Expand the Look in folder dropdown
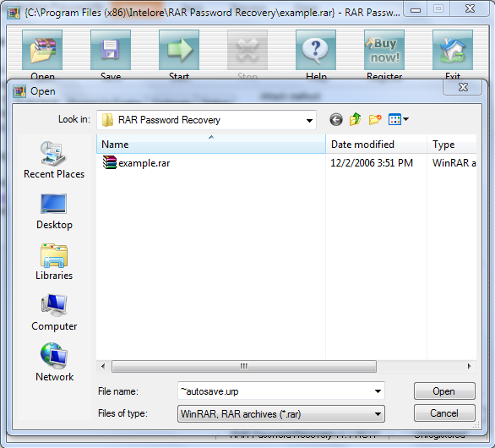 (x=309, y=120)
